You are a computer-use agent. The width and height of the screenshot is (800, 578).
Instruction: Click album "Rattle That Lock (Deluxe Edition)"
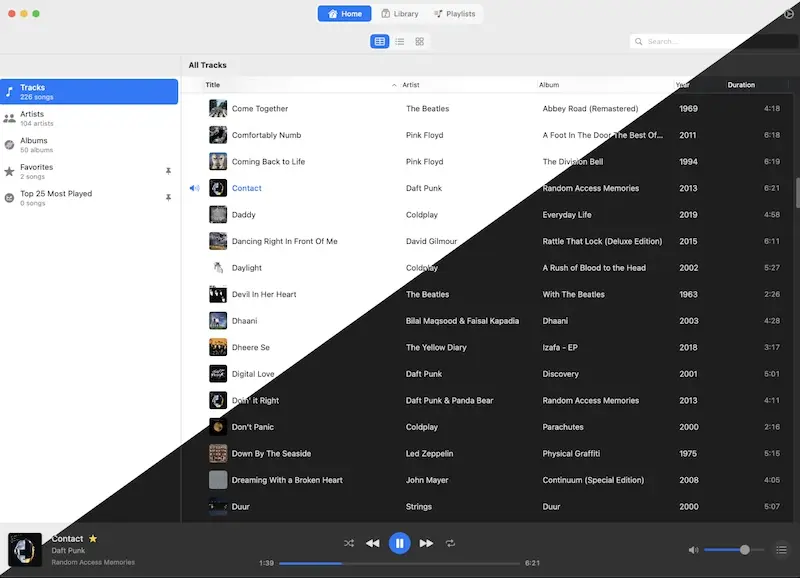pyautogui.click(x=602, y=241)
